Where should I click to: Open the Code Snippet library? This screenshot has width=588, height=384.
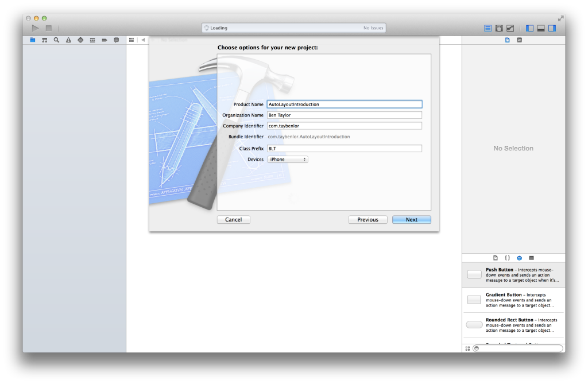[508, 258]
